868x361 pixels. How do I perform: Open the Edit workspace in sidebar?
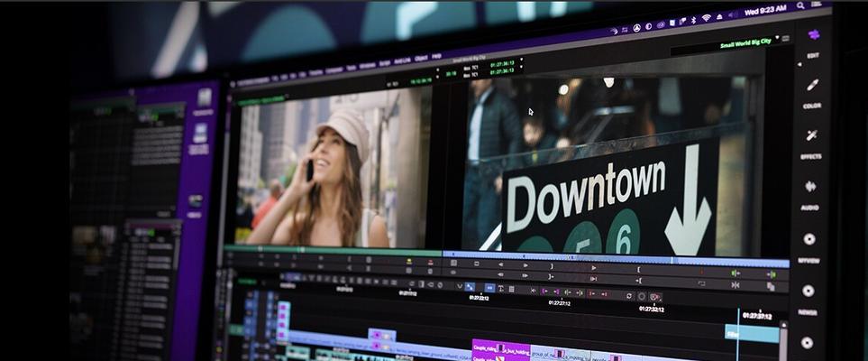813,56
